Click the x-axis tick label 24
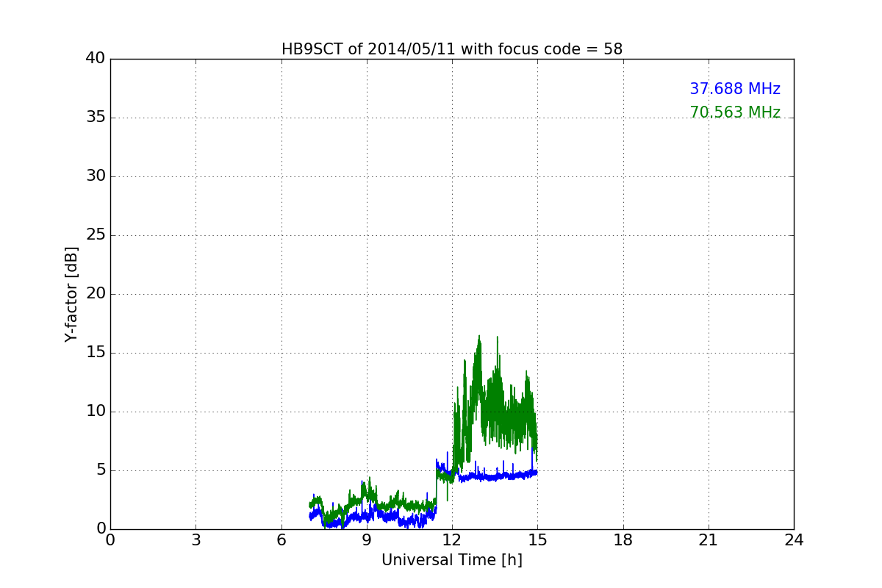Screen dimensions: 882x588 pyautogui.click(x=794, y=540)
